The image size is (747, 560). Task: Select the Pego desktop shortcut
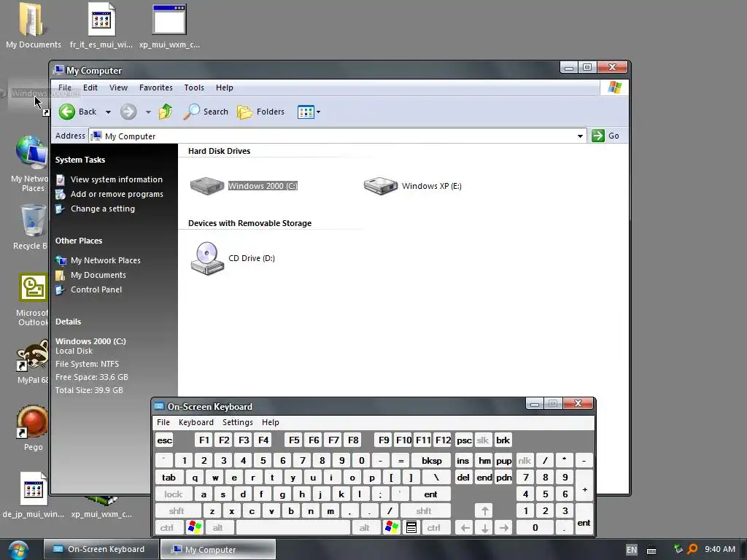[33, 427]
